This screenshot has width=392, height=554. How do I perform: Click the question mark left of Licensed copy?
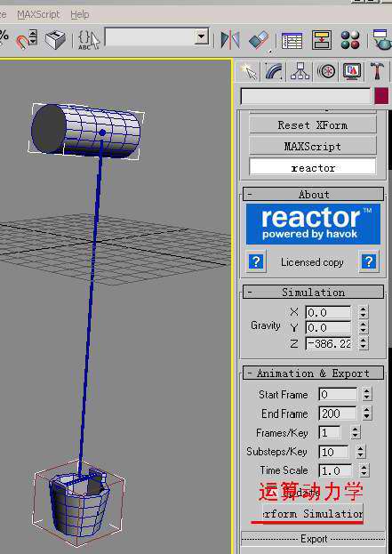(x=256, y=261)
